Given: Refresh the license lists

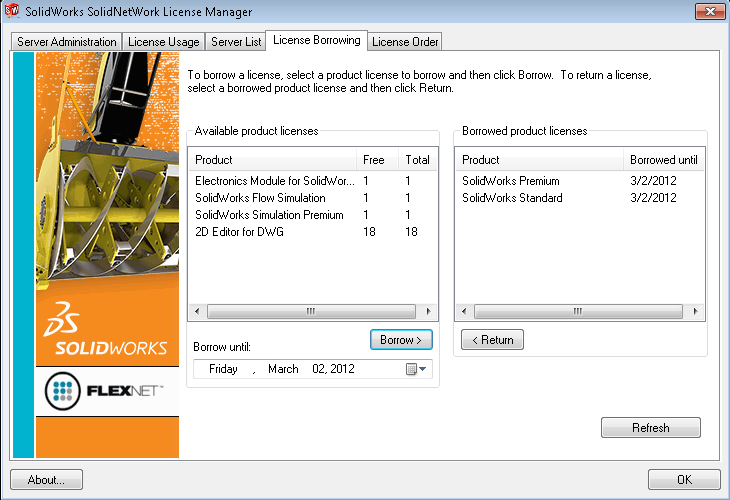Looking at the screenshot, I should (x=651, y=427).
